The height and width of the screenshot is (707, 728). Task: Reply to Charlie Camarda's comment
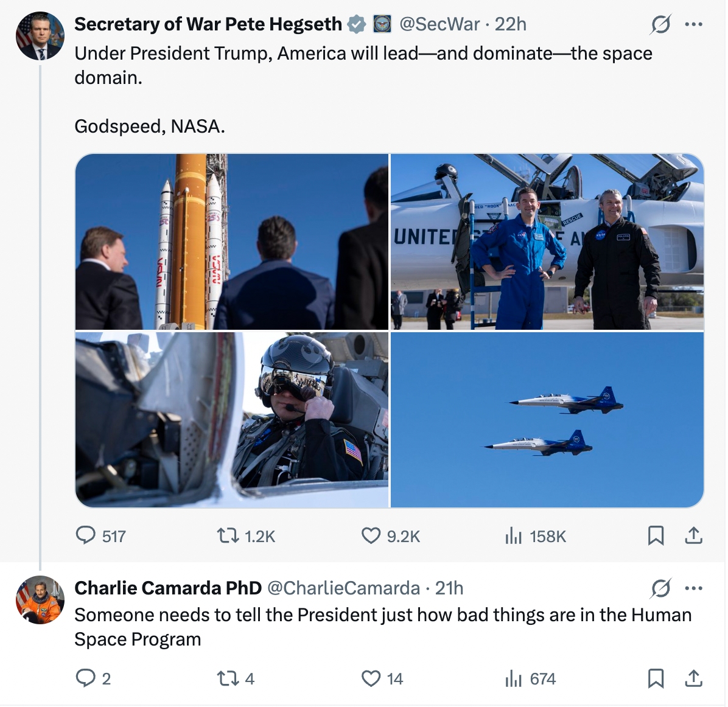(x=85, y=678)
